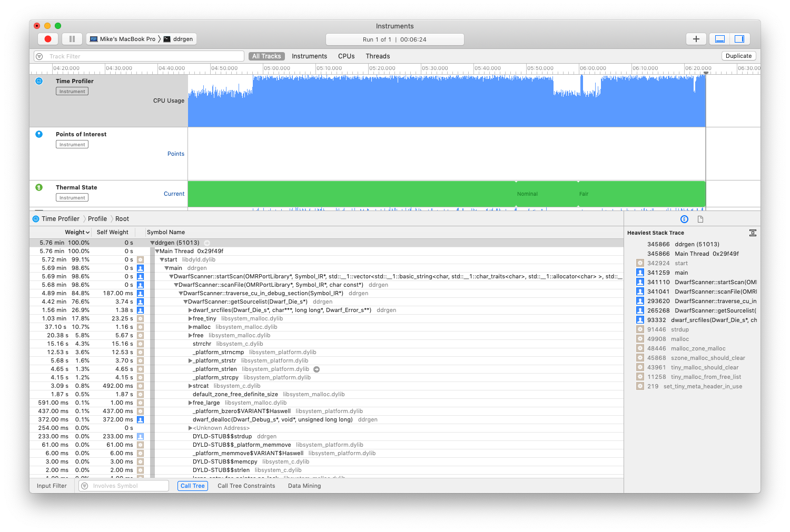Click the document icon in the detail bar
790x532 pixels.
[700, 218]
